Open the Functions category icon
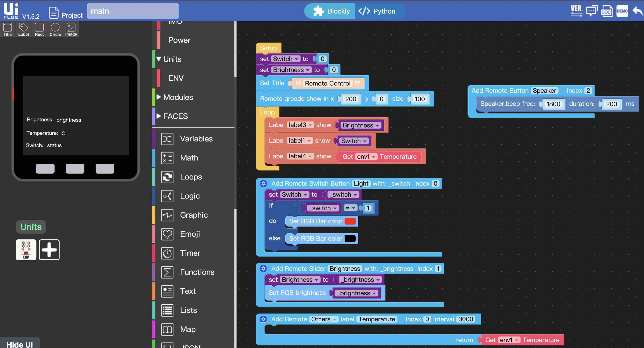 167,272
